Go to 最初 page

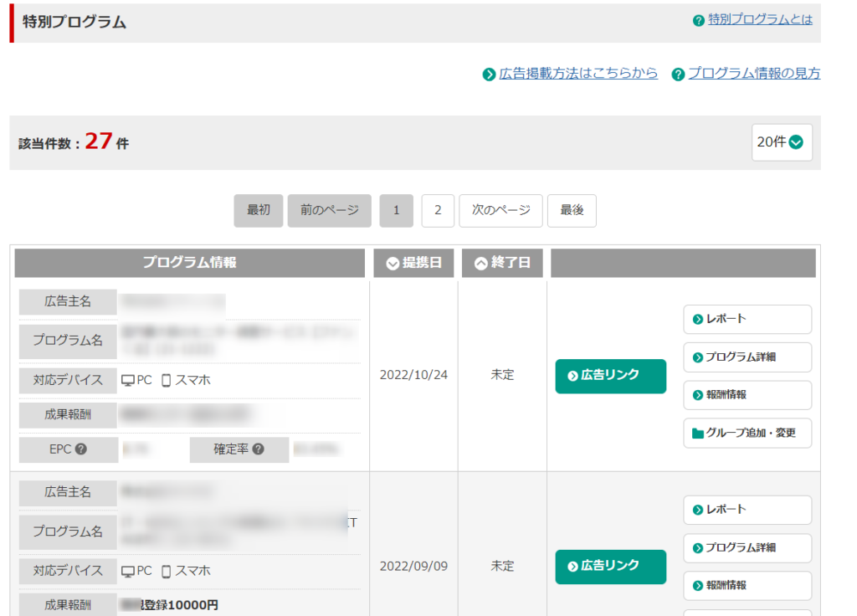[259, 210]
